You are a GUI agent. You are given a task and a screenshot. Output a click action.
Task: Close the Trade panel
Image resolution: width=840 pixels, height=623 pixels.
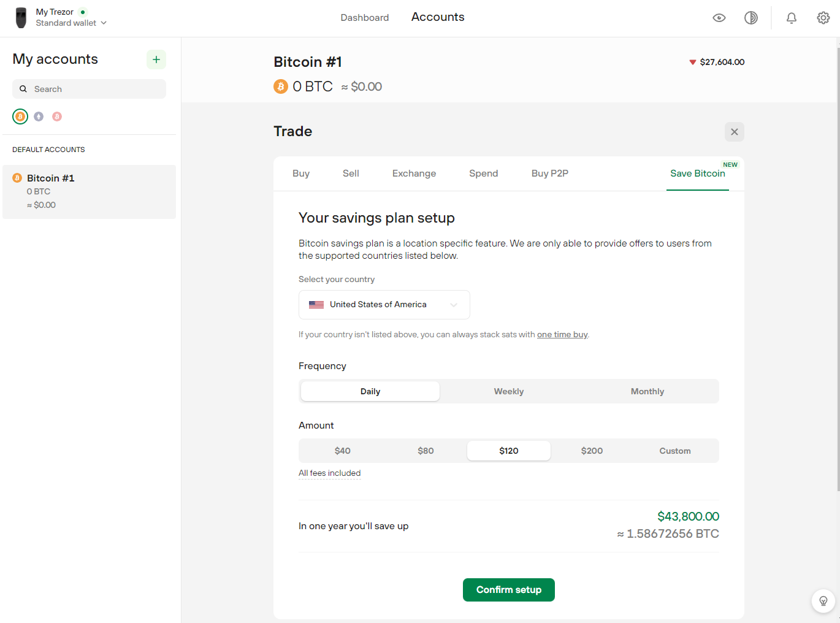pos(735,132)
